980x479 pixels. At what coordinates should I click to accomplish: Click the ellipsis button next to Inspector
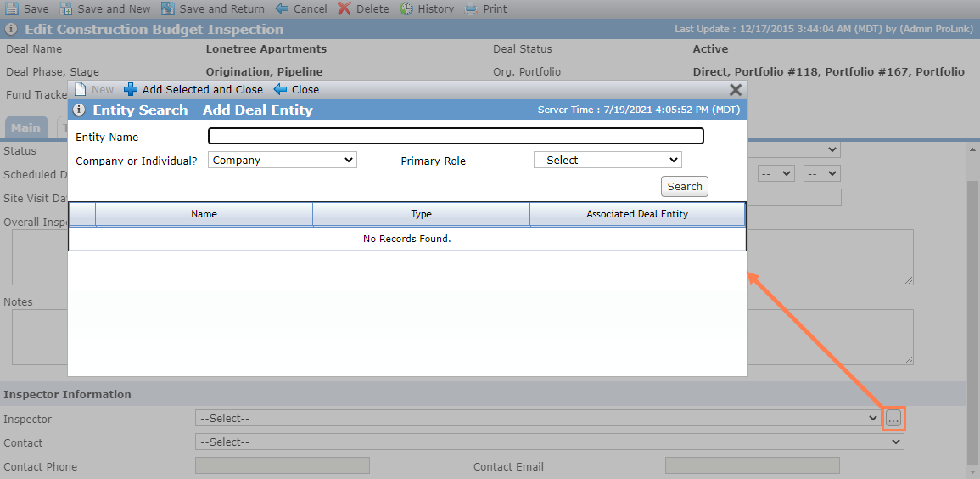click(x=893, y=419)
